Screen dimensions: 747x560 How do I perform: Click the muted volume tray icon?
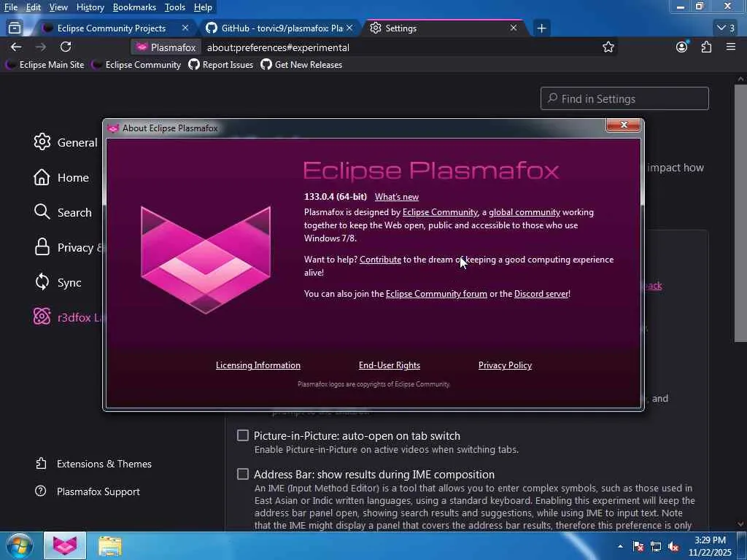pyautogui.click(x=673, y=547)
